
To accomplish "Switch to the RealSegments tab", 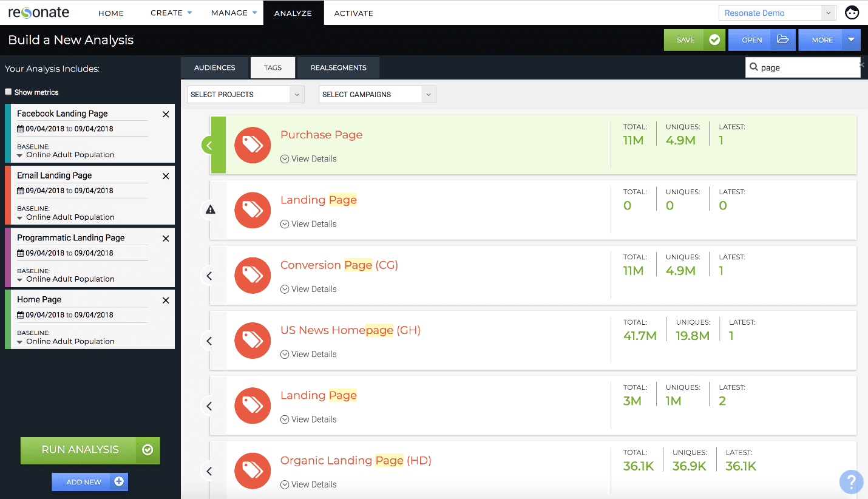I will pos(338,68).
